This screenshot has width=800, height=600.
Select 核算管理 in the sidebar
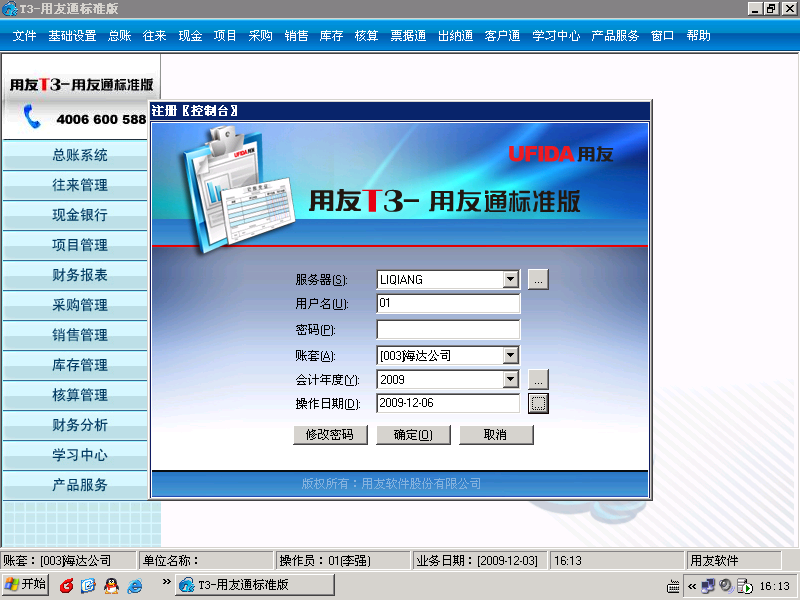(75, 395)
